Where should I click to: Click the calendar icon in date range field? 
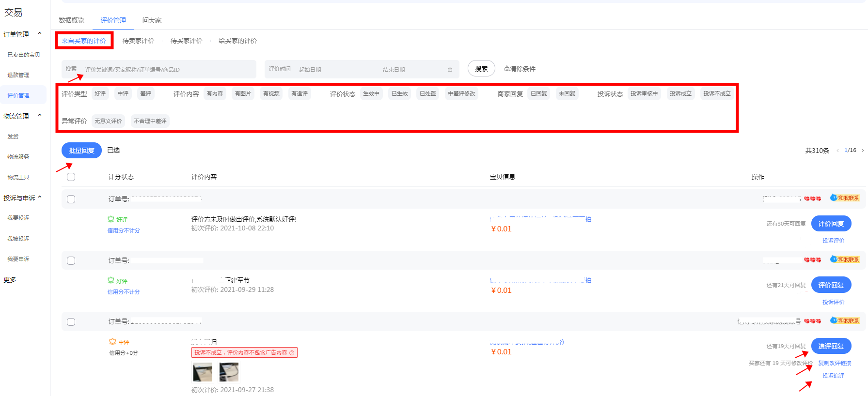[450, 70]
